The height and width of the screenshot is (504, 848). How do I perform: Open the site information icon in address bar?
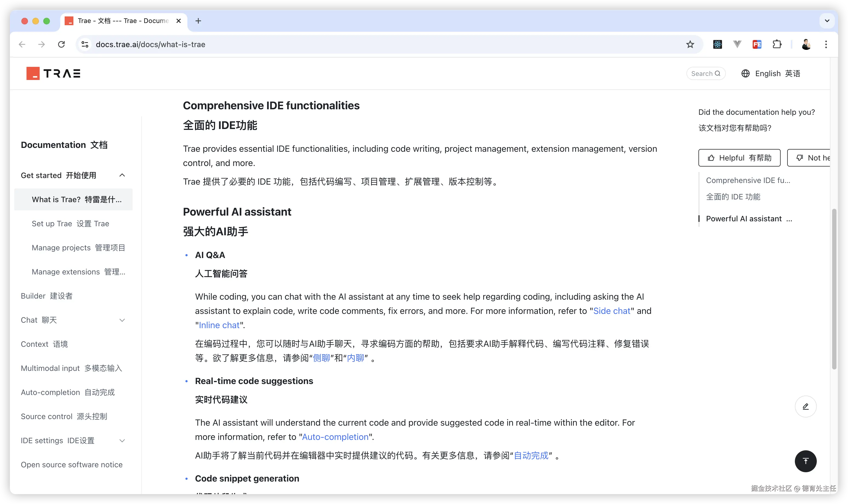click(x=85, y=44)
